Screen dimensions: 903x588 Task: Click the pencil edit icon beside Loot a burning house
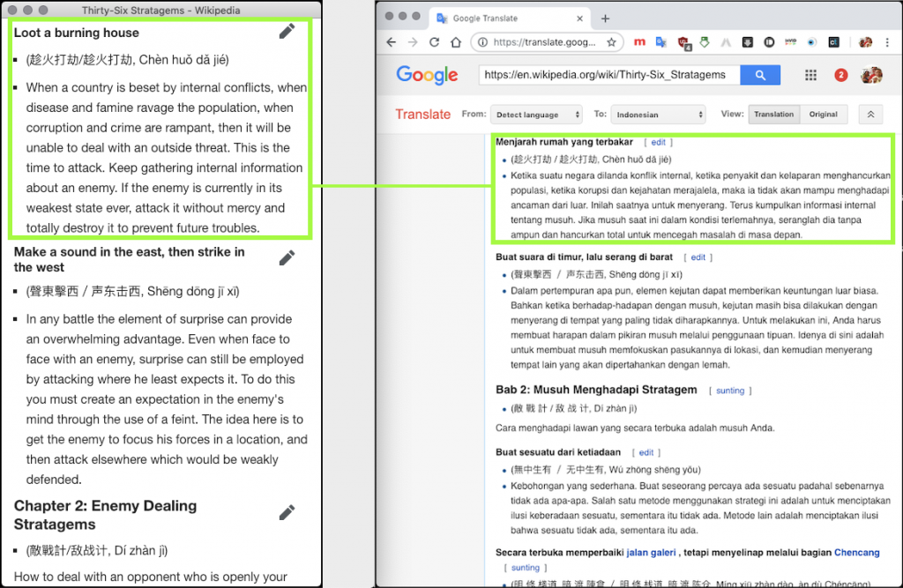pyautogui.click(x=287, y=32)
